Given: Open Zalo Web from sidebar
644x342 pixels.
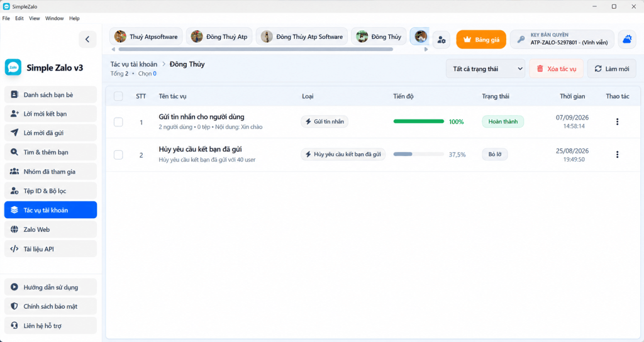Looking at the screenshot, I should (50, 229).
